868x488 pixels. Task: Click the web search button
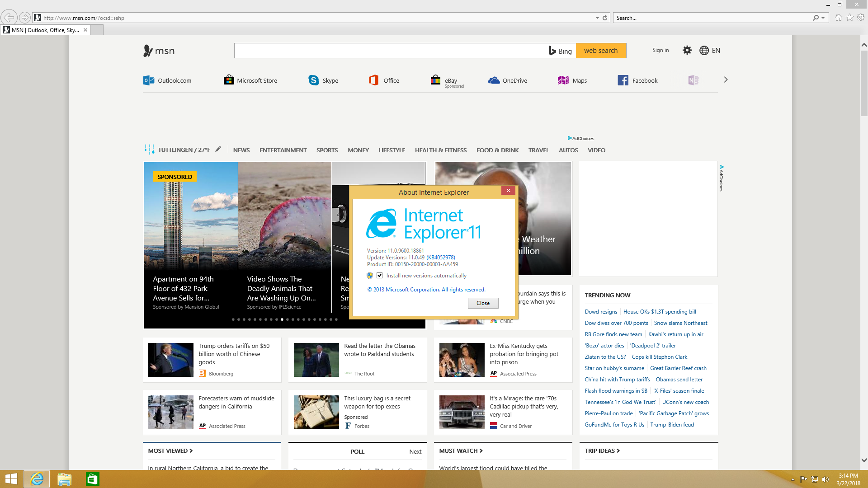tap(601, 51)
